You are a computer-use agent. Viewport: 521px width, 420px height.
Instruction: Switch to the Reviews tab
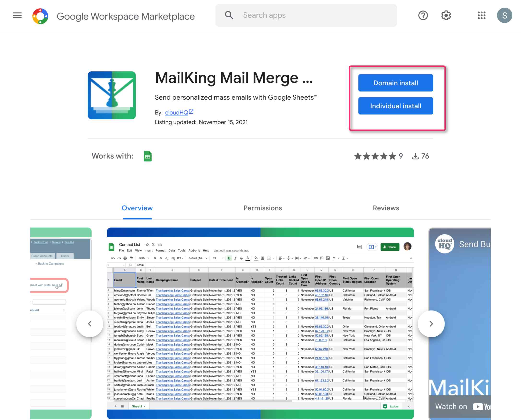[386, 208]
